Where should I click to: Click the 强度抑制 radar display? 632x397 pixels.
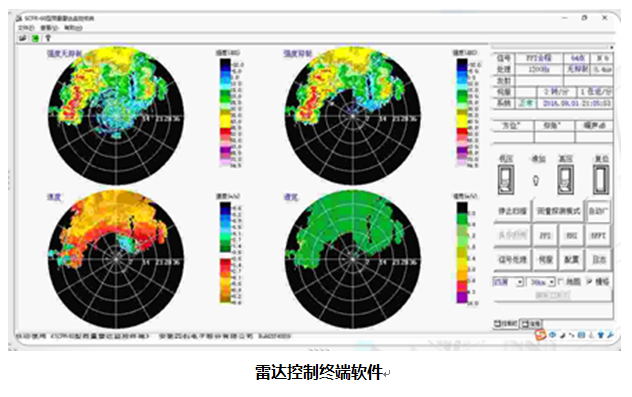353,116
